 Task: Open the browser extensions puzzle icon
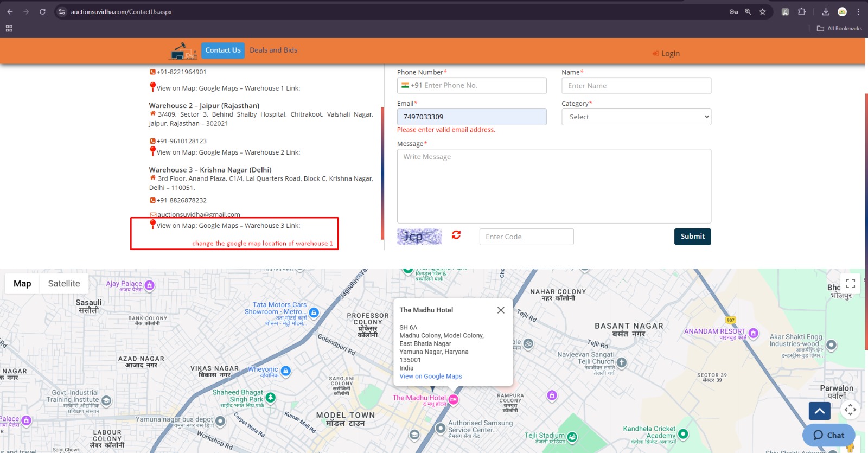pos(802,12)
